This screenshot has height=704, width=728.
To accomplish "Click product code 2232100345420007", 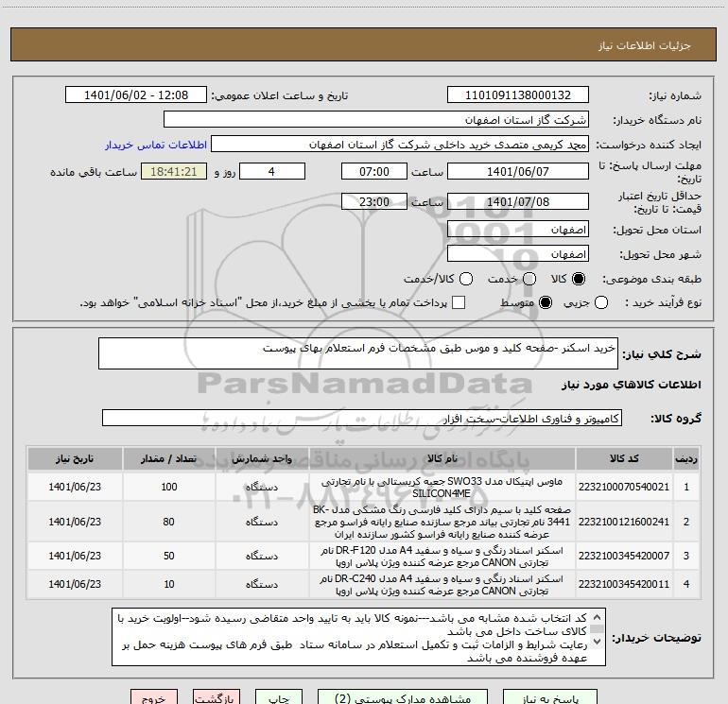I will pyautogui.click(x=624, y=556).
